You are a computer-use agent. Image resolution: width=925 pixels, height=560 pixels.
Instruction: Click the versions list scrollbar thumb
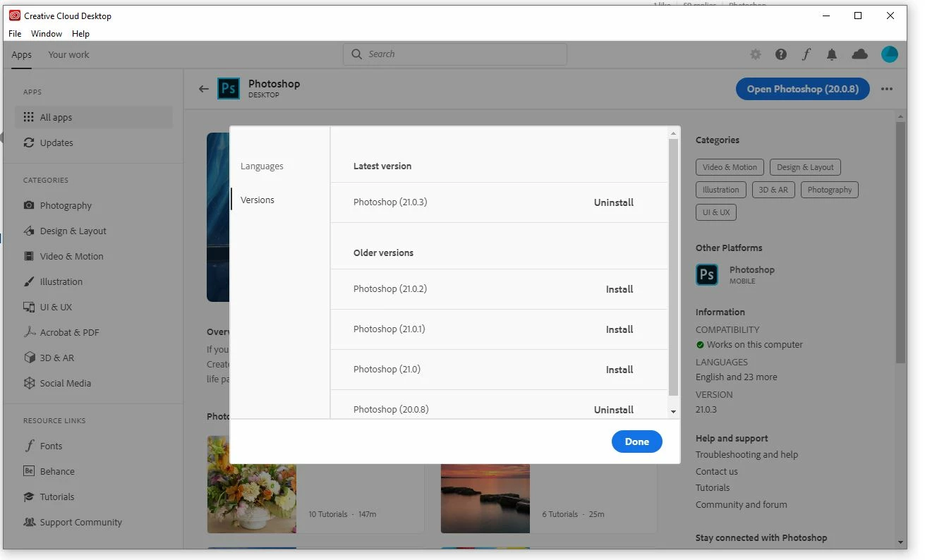pyautogui.click(x=673, y=267)
